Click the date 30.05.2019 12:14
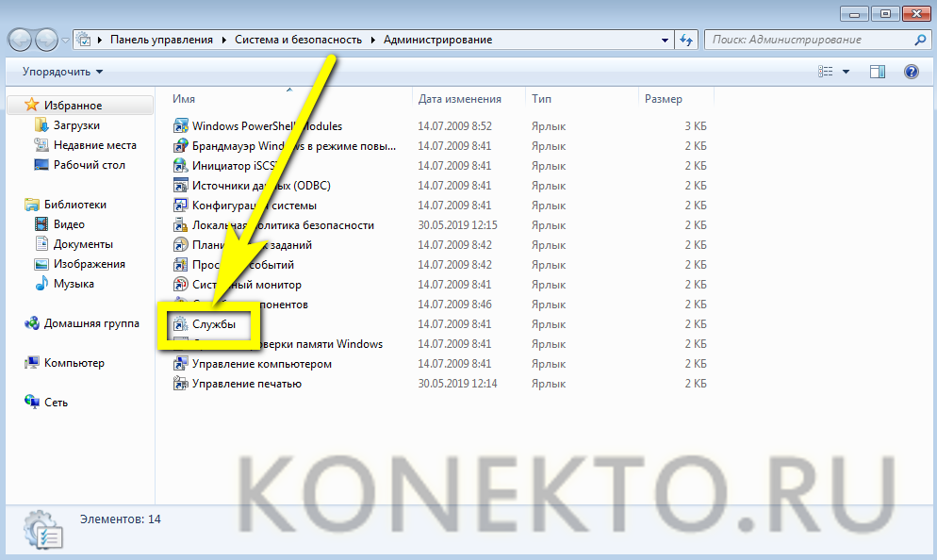The image size is (937, 560). tap(458, 383)
